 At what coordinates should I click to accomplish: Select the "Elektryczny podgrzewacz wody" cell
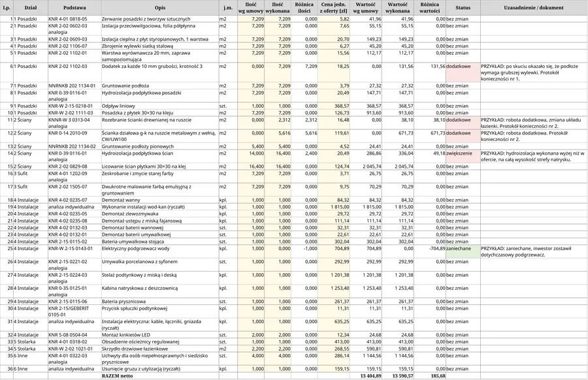160,251
